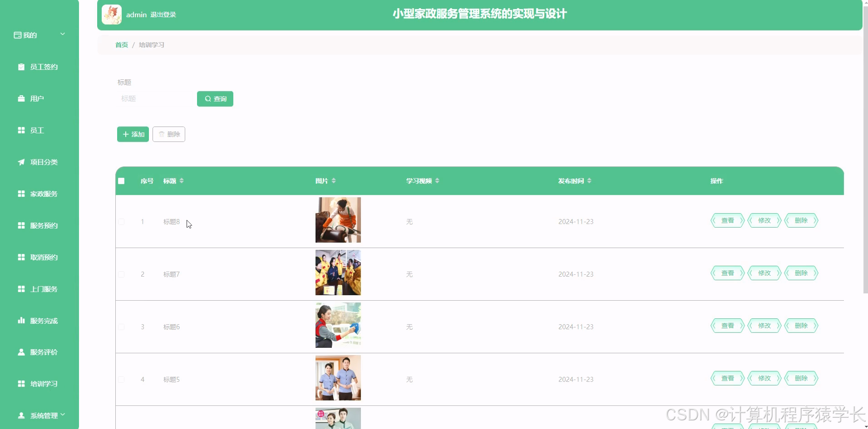Check the checkbox for row 标题6
The height and width of the screenshot is (429, 868).
point(121,327)
